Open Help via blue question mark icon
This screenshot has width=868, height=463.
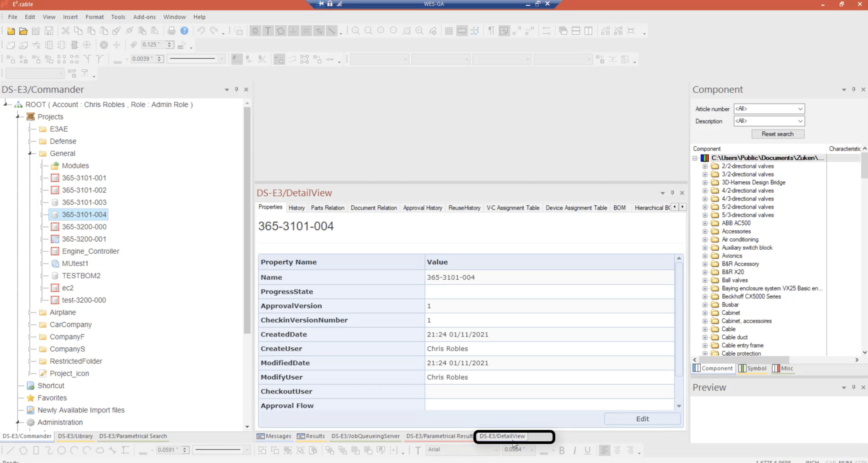184,31
